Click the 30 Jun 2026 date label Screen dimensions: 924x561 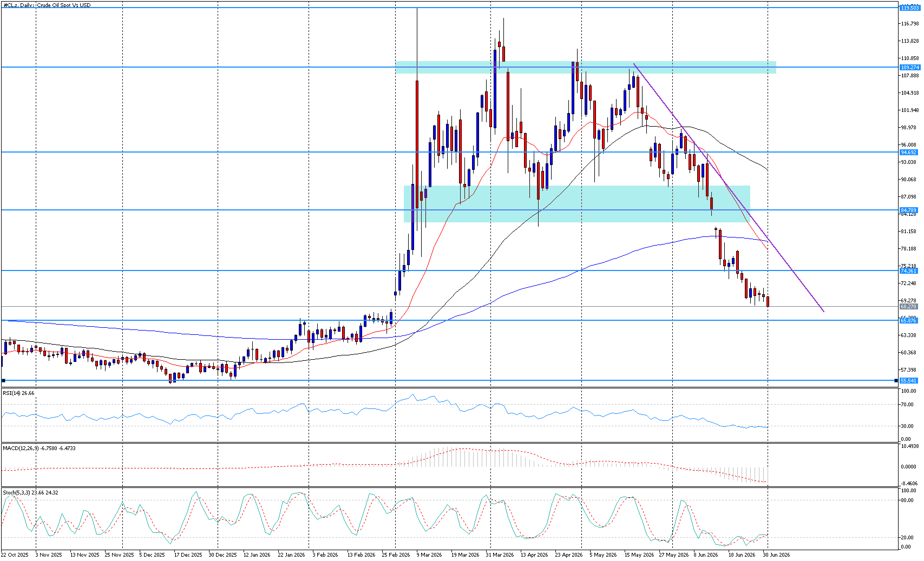(x=777, y=555)
